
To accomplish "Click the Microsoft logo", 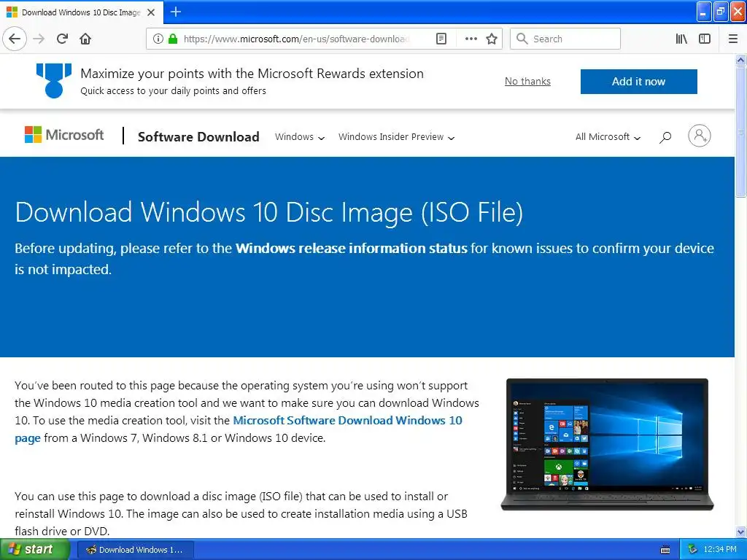I will pyautogui.click(x=64, y=135).
